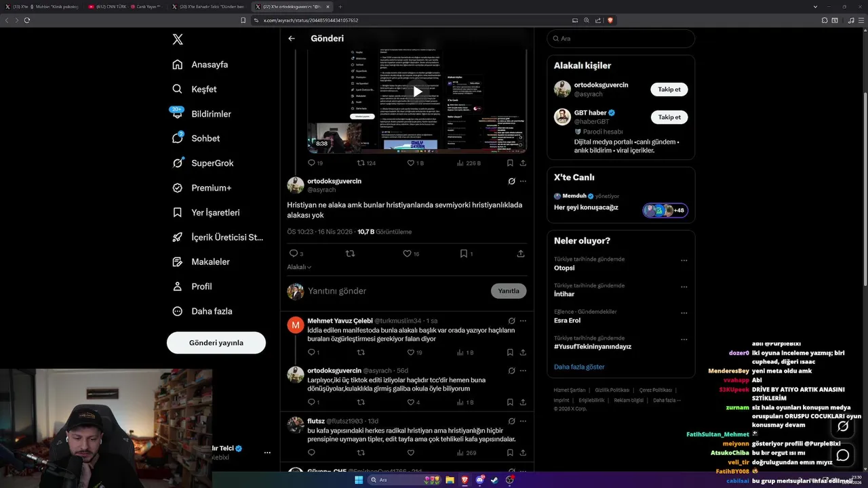
Task: Like the main post with 16 likes
Action: point(411,253)
